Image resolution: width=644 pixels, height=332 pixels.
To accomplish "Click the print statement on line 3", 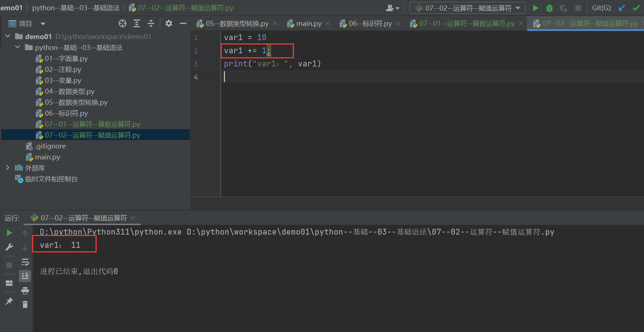I will click(272, 63).
